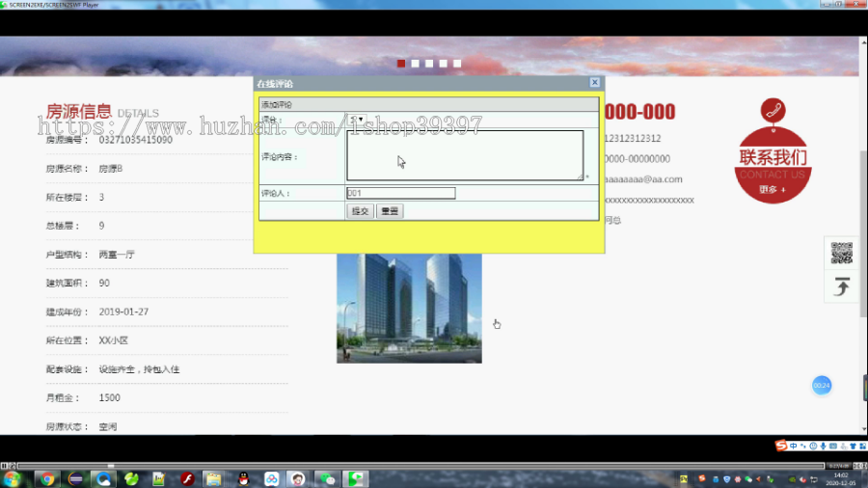Close the 在线评论 dialog
The image size is (868, 488).
[x=594, y=82]
